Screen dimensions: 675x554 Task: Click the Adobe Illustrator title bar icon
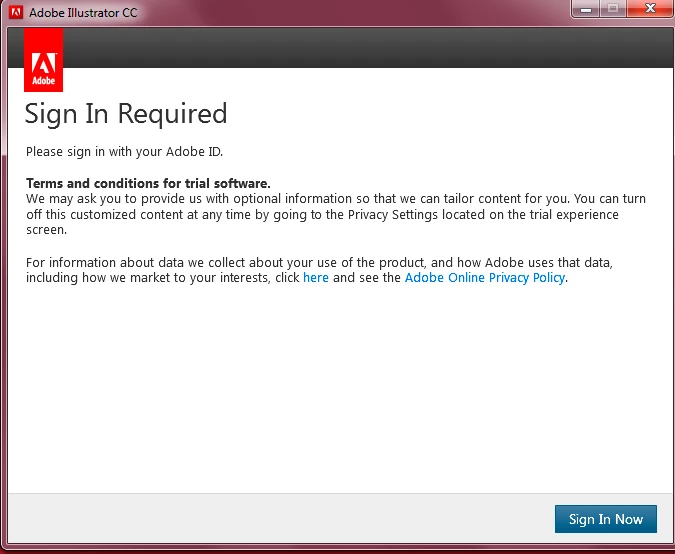point(16,12)
